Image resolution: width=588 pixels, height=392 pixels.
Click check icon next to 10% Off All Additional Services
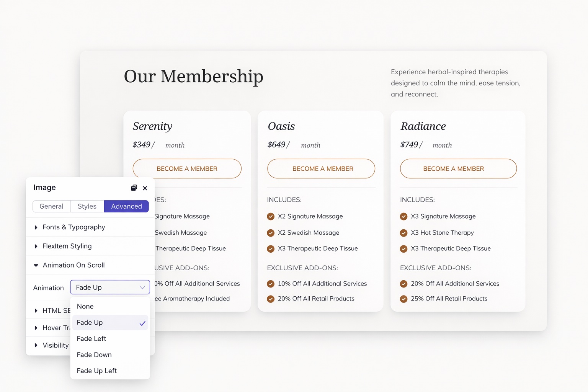pyautogui.click(x=271, y=284)
